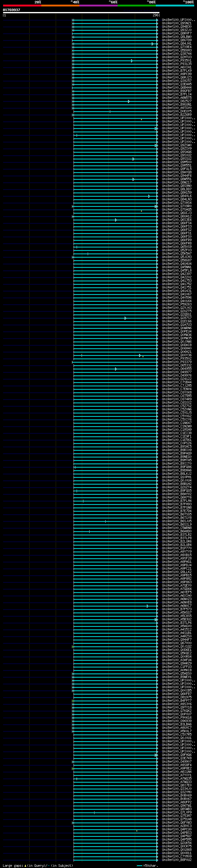The width and height of the screenshot is (197, 868).
Task: Open hit UniRef100_P93501
Action: 177,60
